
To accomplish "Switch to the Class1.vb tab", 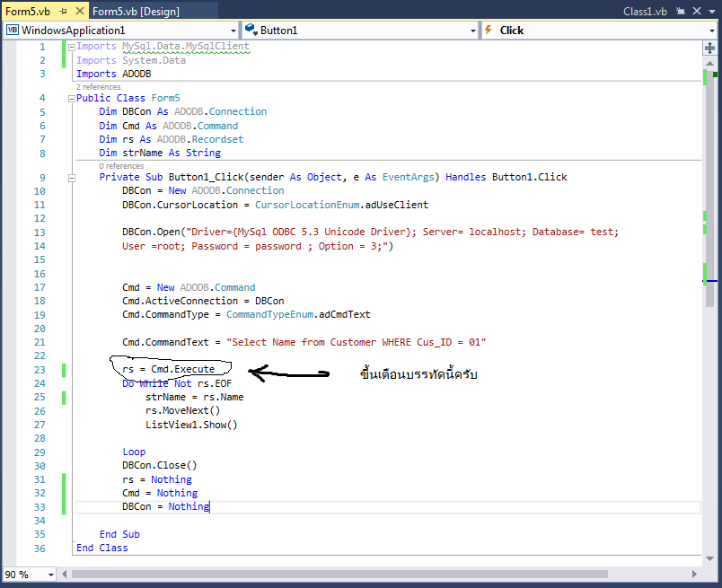I will click(x=645, y=11).
